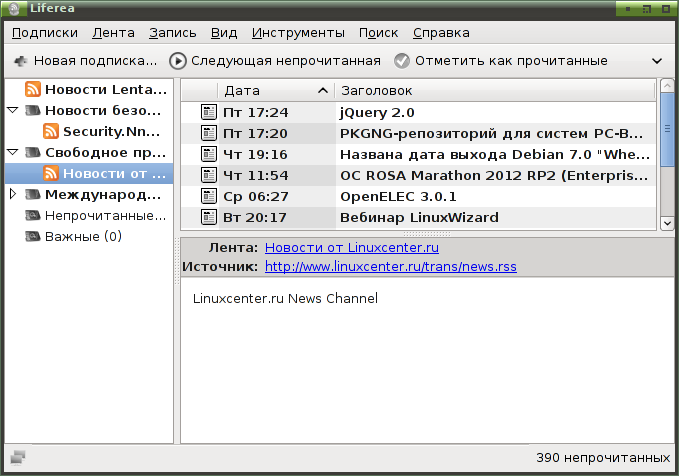
Task: Sort the list by the Заголовок column
Action: pos(495,91)
